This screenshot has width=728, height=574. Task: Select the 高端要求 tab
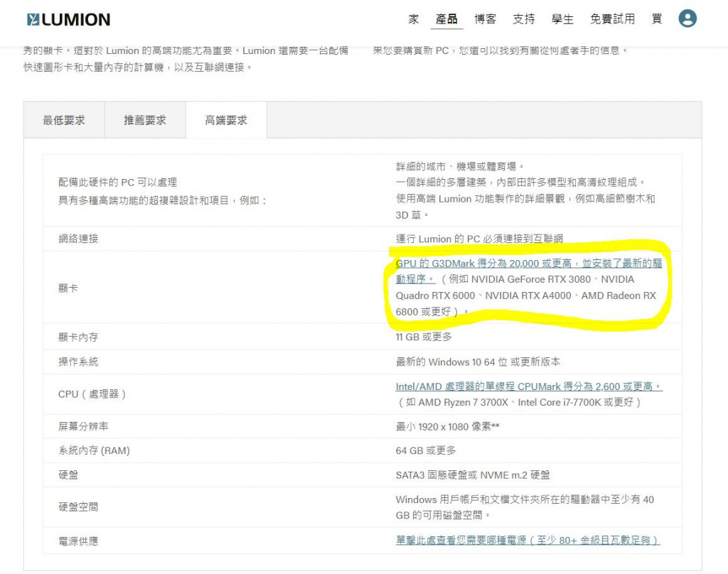click(x=226, y=120)
